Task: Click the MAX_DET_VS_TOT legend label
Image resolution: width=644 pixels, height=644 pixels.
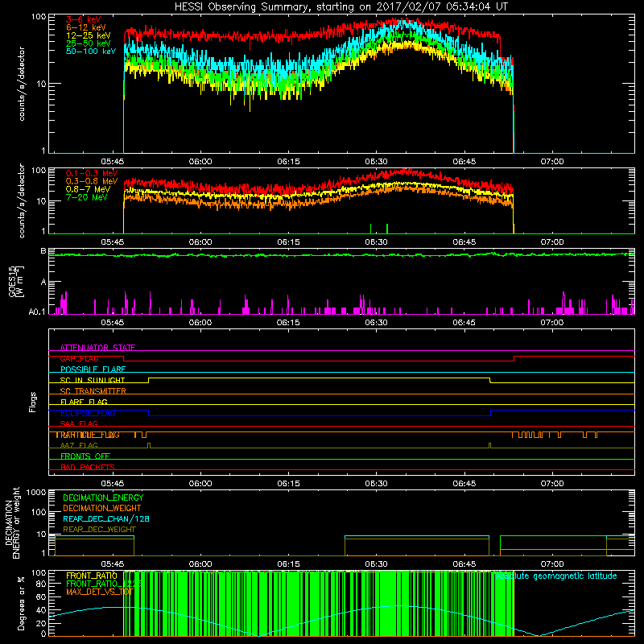Action: pos(100,592)
